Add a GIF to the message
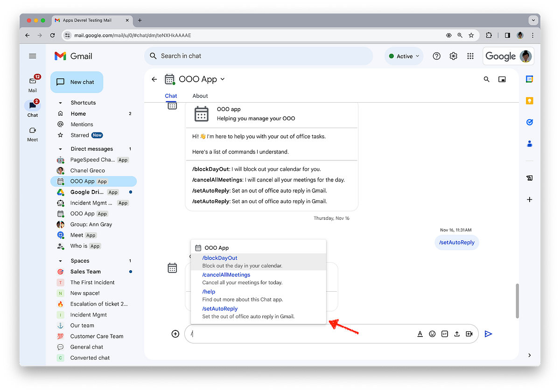 (x=444, y=334)
